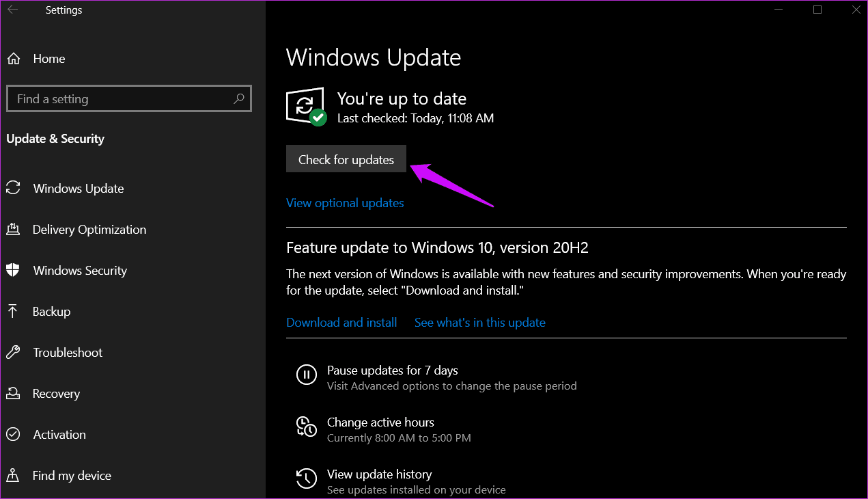Viewport: 868px width, 499px height.
Task: Click the Activation checkmark icon
Action: coord(13,435)
